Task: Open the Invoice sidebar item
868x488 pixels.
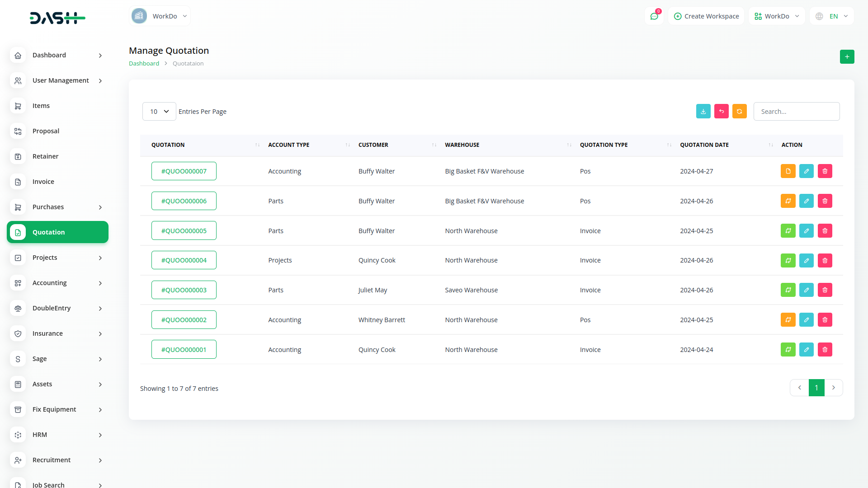Action: tap(43, 182)
